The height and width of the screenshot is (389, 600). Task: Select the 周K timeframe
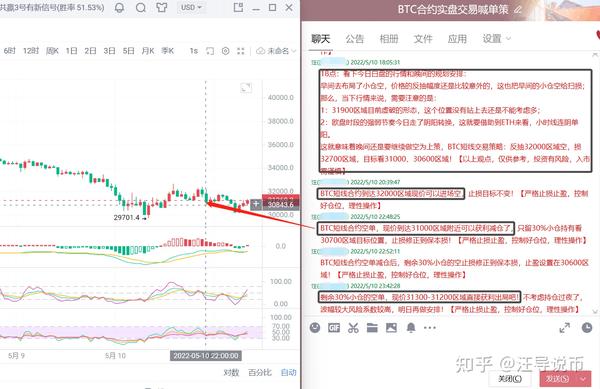(x=52, y=51)
